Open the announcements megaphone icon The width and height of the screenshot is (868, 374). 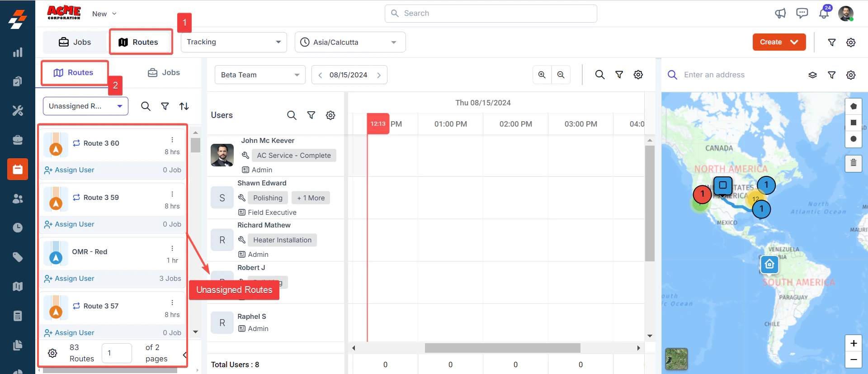pos(780,13)
